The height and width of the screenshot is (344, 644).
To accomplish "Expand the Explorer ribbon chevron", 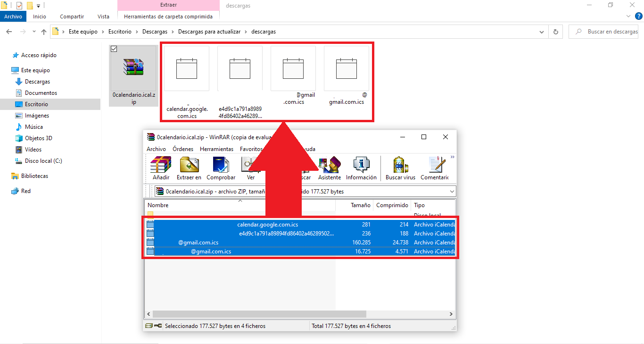I will coord(627,17).
